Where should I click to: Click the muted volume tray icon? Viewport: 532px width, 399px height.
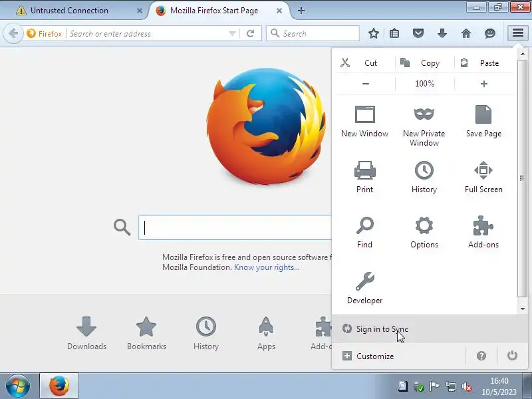tap(467, 386)
